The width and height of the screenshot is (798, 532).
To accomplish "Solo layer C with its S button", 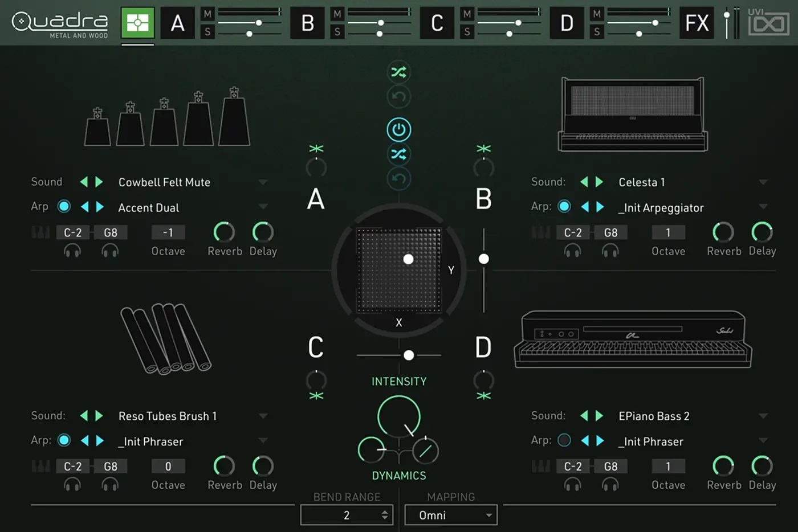I will point(467,32).
